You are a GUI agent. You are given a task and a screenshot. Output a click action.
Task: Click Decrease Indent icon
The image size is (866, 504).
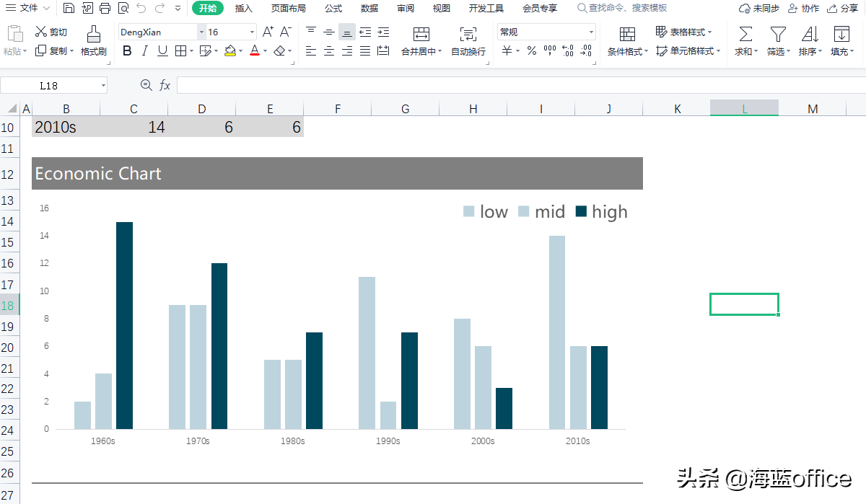[x=365, y=32]
